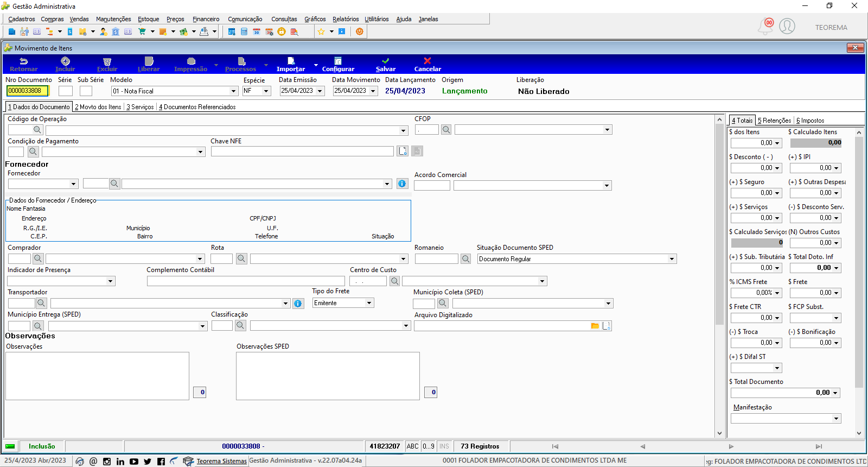Image resolution: width=868 pixels, height=467 pixels.
Task: Expand the Modelo Nota Fiscal dropdown
Action: pyautogui.click(x=234, y=91)
